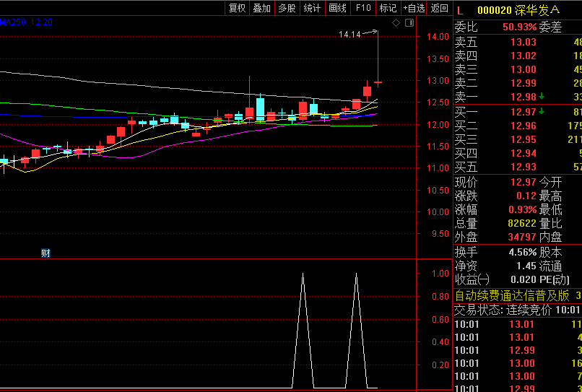This screenshot has height=392, width=582.
Task: Click 买五 price 12.93
Action: pyautogui.click(x=524, y=167)
